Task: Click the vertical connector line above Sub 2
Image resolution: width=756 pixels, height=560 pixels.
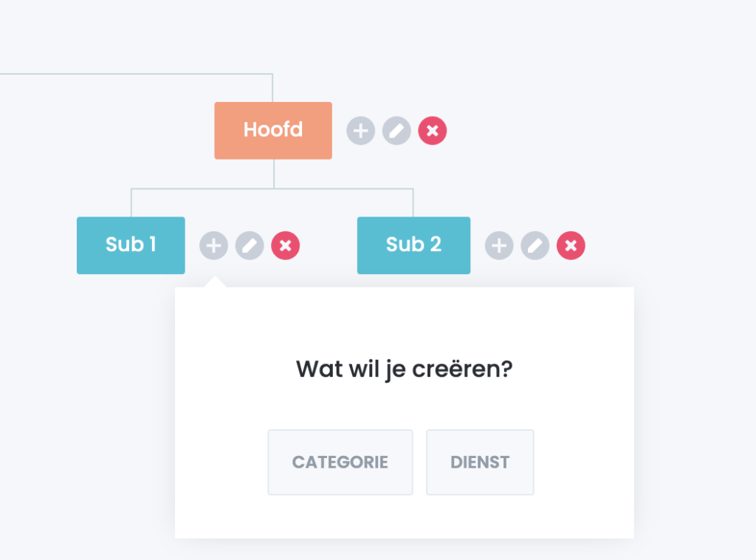Action: pyautogui.click(x=413, y=202)
